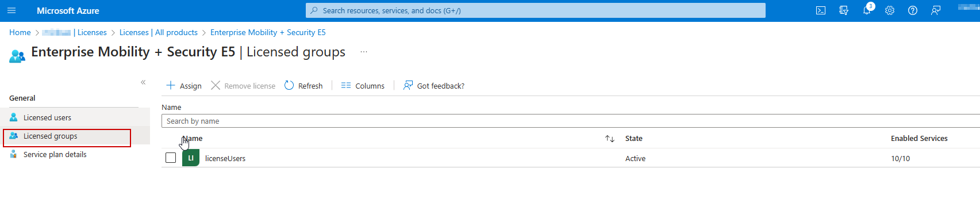Click Assign to add a group
The image size is (980, 210).
click(x=184, y=86)
